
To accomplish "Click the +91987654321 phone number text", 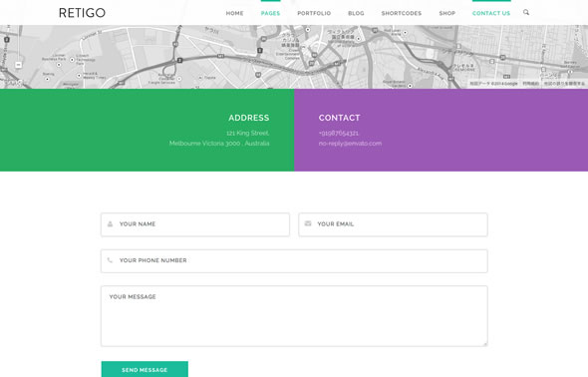I will click(x=339, y=134).
